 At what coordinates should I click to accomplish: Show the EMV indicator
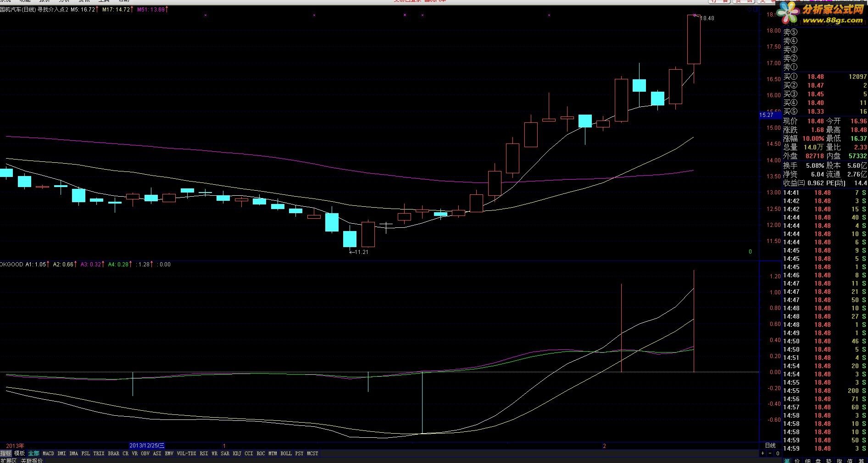169,453
